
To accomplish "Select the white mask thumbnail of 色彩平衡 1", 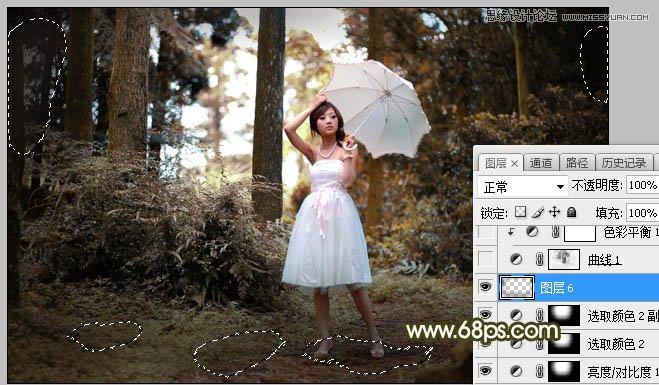I will tap(580, 233).
